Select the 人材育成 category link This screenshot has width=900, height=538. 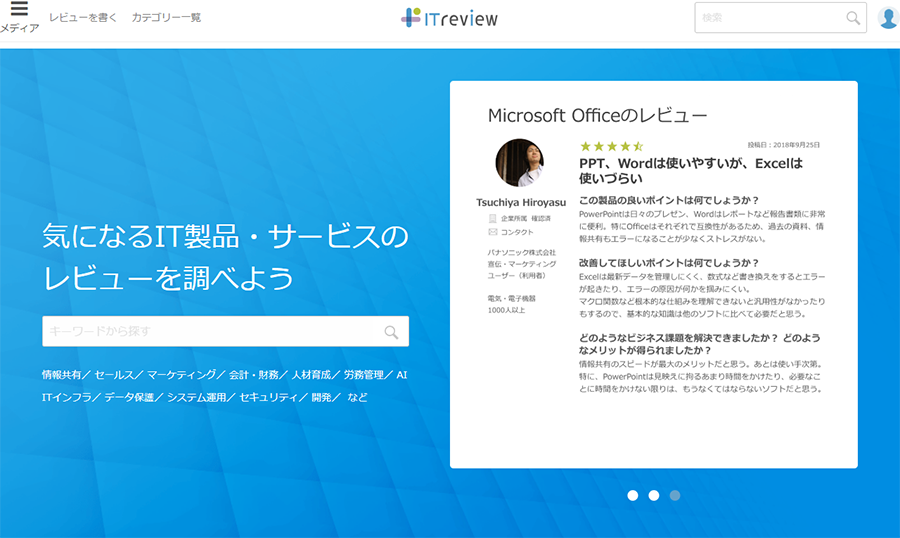click(311, 375)
